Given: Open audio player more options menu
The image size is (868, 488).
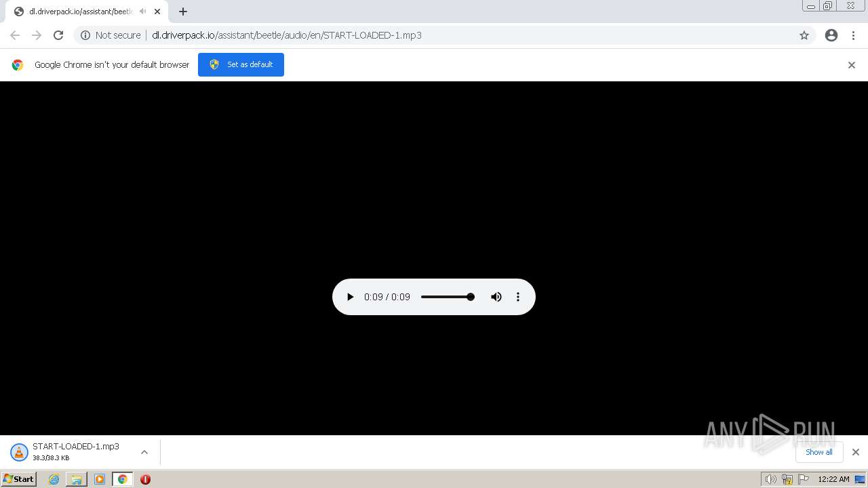Looking at the screenshot, I should (x=518, y=297).
